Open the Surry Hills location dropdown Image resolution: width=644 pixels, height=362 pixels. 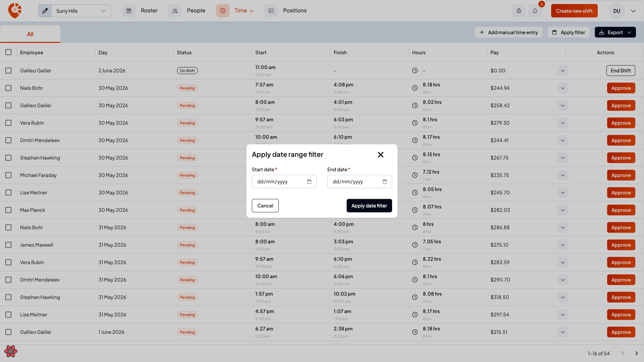(x=81, y=11)
